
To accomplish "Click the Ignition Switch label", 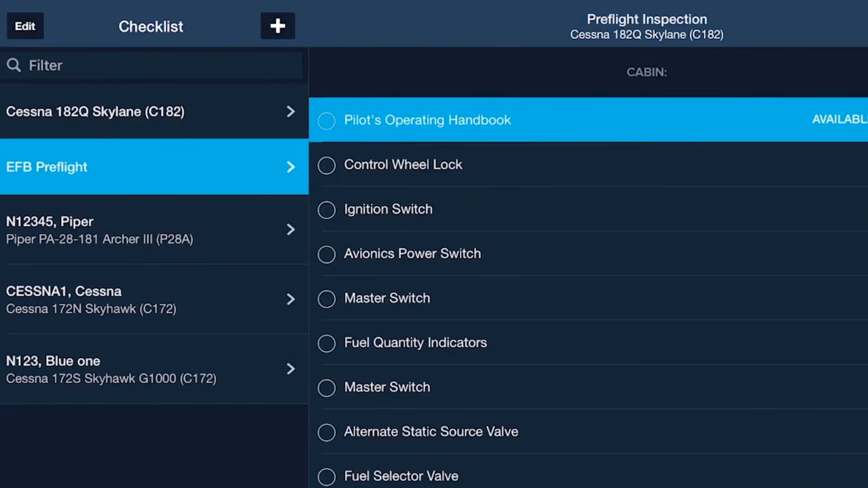I will [x=388, y=209].
